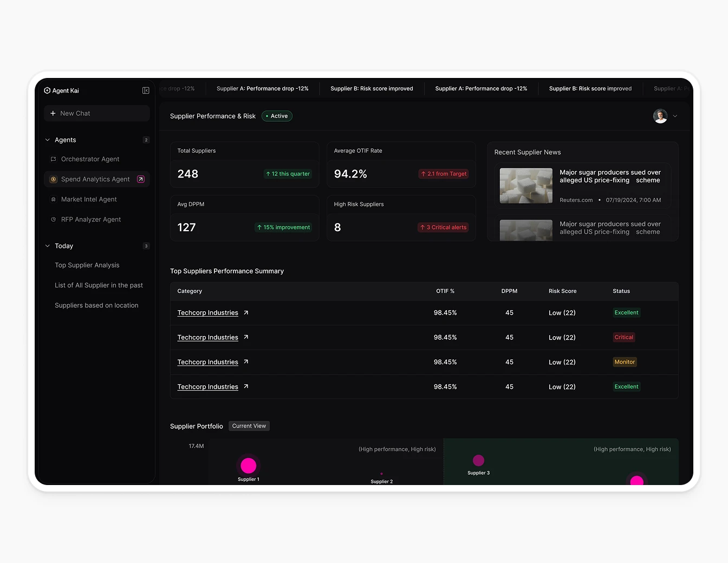Open Suppliers based on location chat
The height and width of the screenshot is (563, 728).
[x=96, y=305]
